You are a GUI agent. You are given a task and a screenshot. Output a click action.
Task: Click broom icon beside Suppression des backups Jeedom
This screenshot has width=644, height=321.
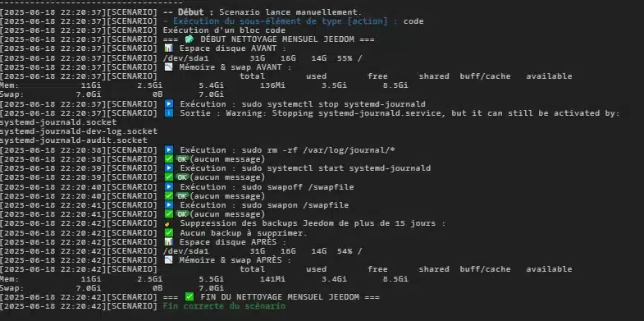167,223
